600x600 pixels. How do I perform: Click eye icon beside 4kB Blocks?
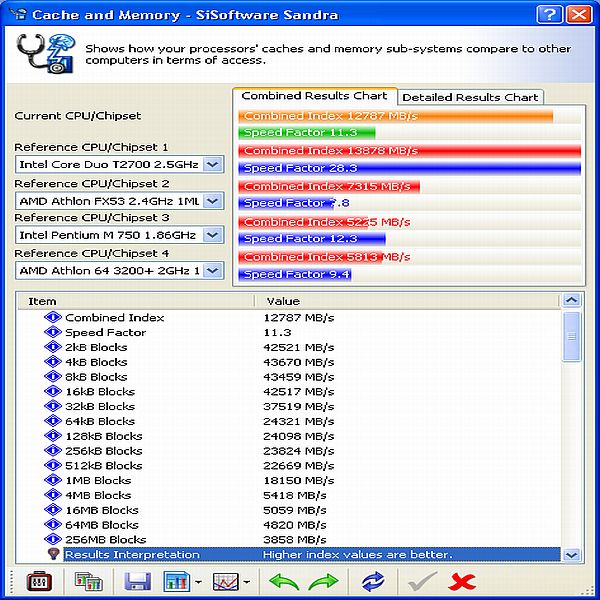[x=53, y=362]
